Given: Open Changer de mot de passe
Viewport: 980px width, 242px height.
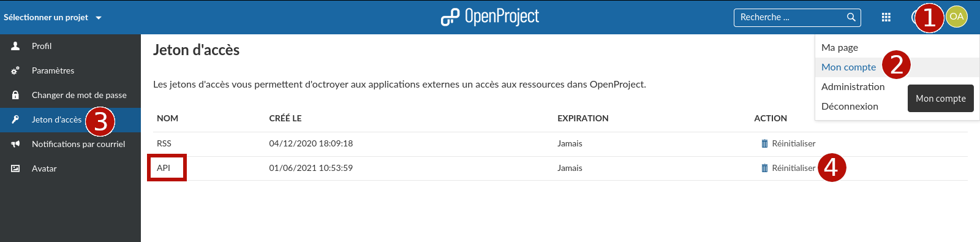Looking at the screenshot, I should click(x=70, y=95).
